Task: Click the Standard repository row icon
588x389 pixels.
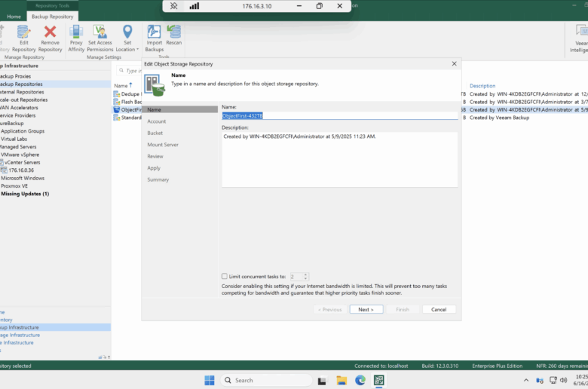Action: point(117,118)
